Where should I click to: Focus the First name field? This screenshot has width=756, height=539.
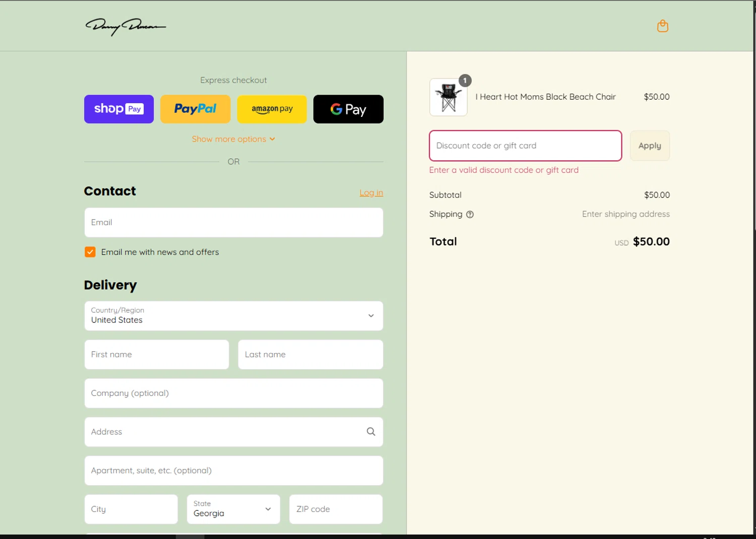pyautogui.click(x=157, y=355)
